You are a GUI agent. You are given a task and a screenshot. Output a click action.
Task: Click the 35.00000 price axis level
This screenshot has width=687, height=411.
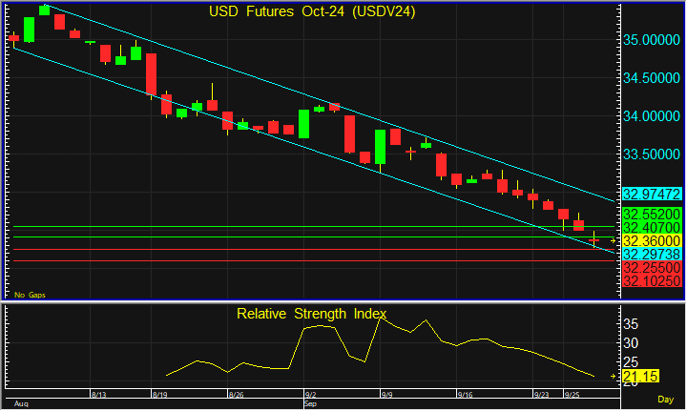pos(652,41)
